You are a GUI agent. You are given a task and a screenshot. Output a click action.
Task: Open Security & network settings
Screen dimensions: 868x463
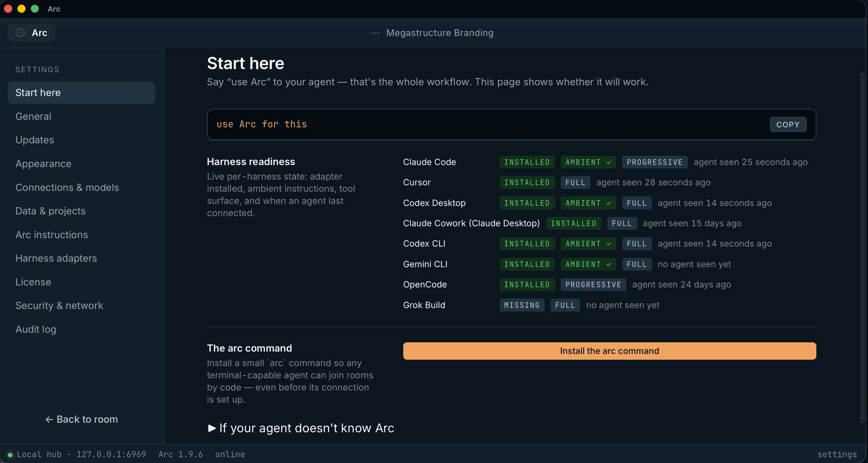click(81, 306)
